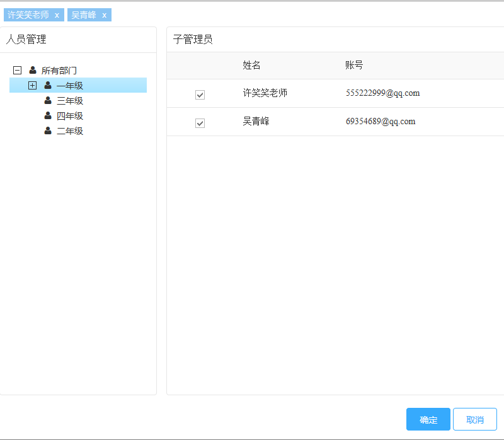Expand the 一年级 tree node

pos(33,85)
